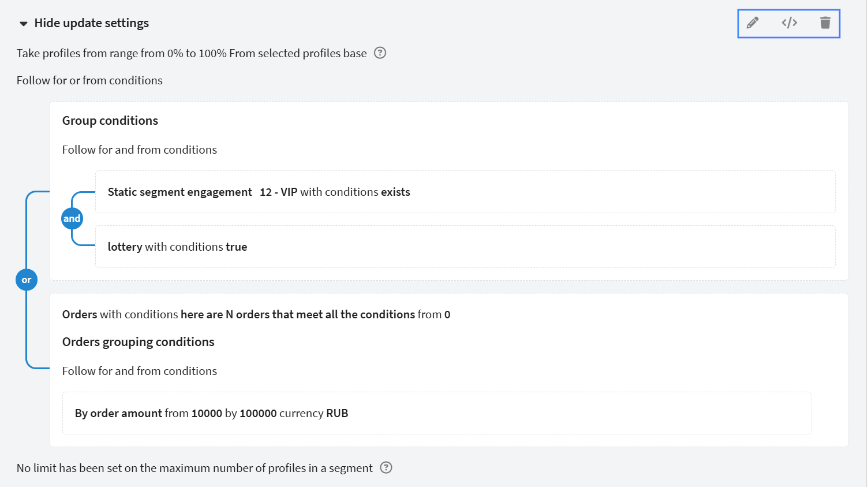Click the RUB currency value
Image resolution: width=868 pixels, height=487 pixels.
[x=337, y=413]
